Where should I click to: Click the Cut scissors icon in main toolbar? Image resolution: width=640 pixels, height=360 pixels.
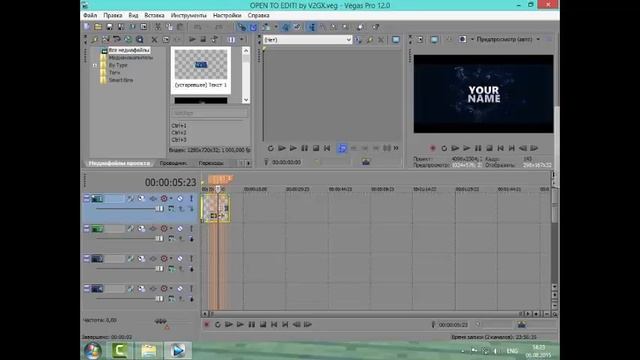point(158,27)
